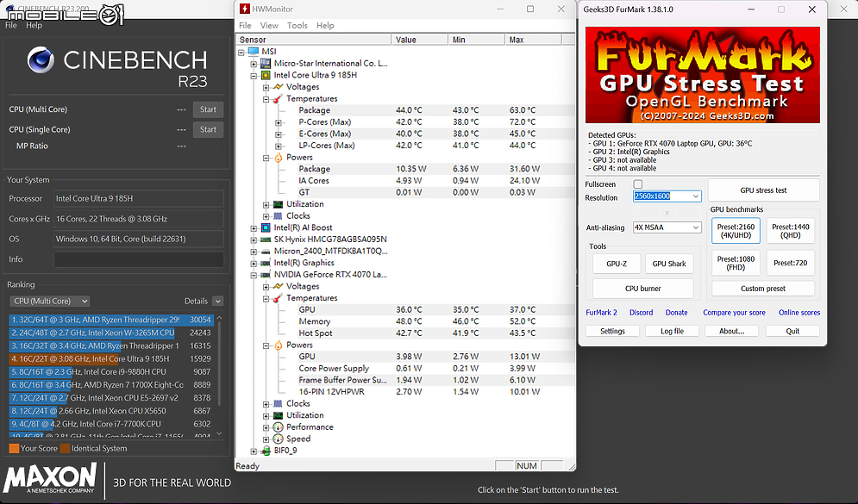Run the Preset:2160 (4K/UHD) benchmark
Screen dimensions: 858x504
tap(736, 231)
